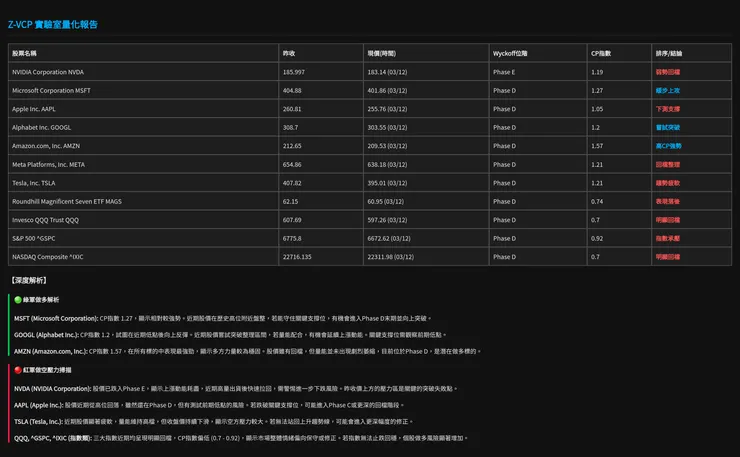Click NVDA current price 183.14 (03/12)
740x457 pixels.
[x=387, y=72]
